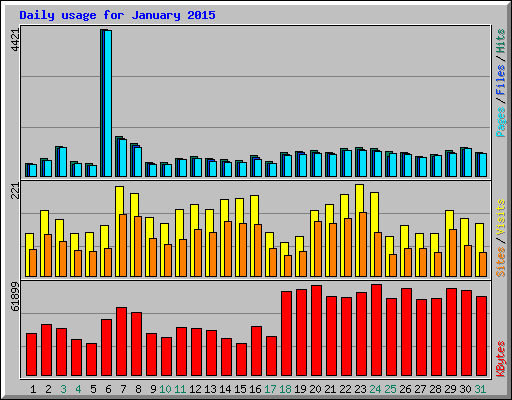The image size is (512, 400).
Task: Click the cyan pages bar for day 3
Action: 63,162
